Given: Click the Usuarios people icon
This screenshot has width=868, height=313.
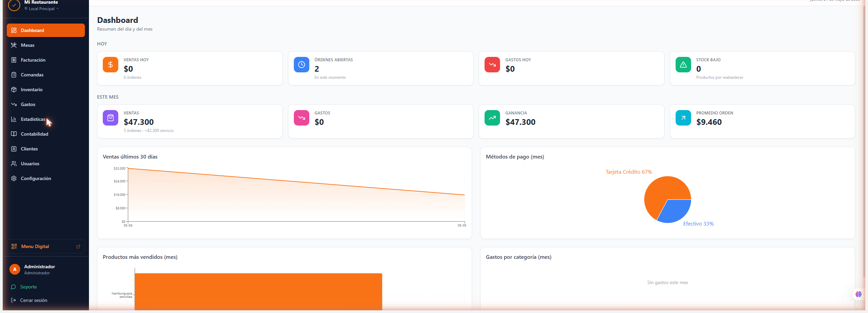Looking at the screenshot, I should click(x=14, y=164).
